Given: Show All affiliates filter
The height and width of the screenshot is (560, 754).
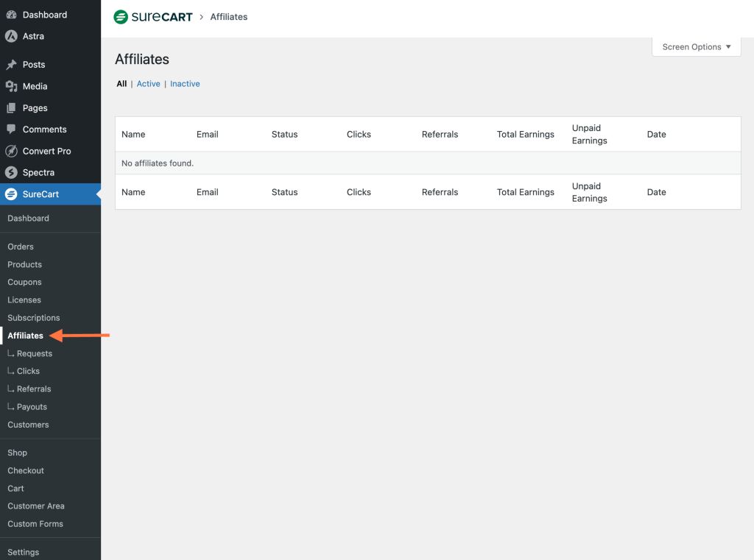Looking at the screenshot, I should [x=121, y=84].
